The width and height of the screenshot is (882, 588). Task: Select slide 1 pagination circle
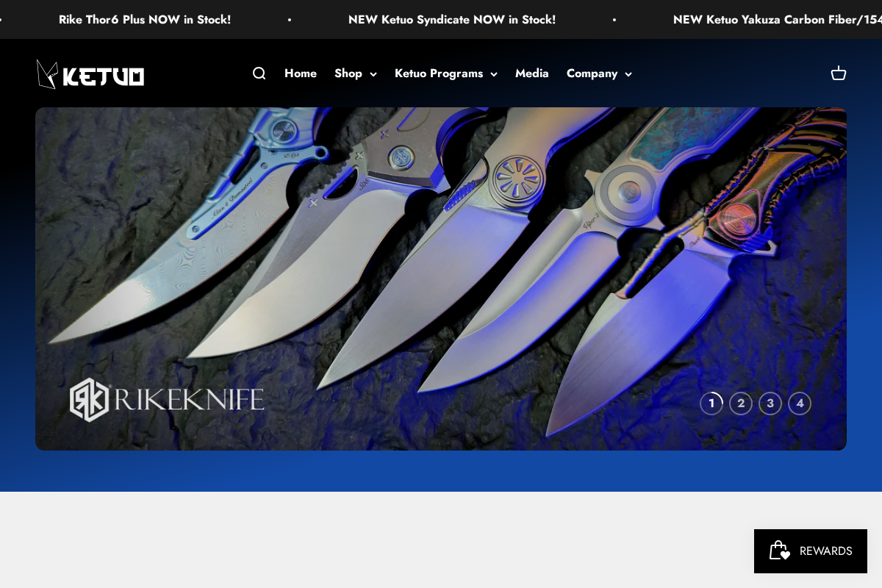click(711, 404)
